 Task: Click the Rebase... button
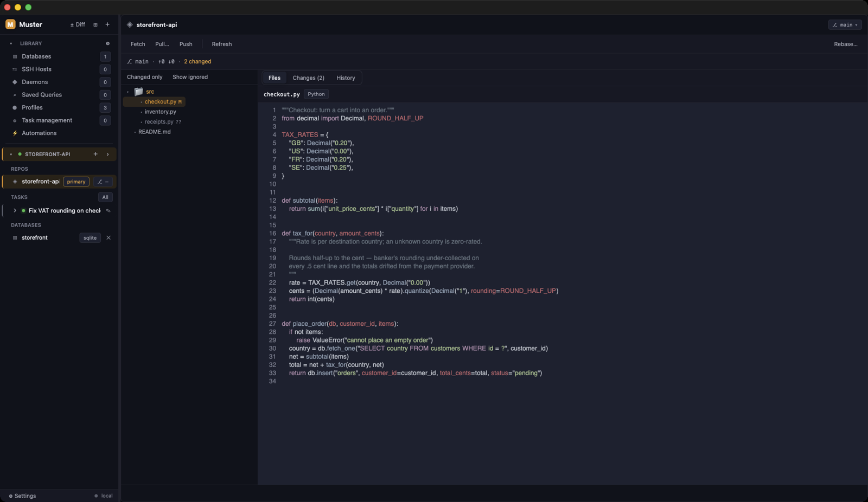tap(846, 44)
